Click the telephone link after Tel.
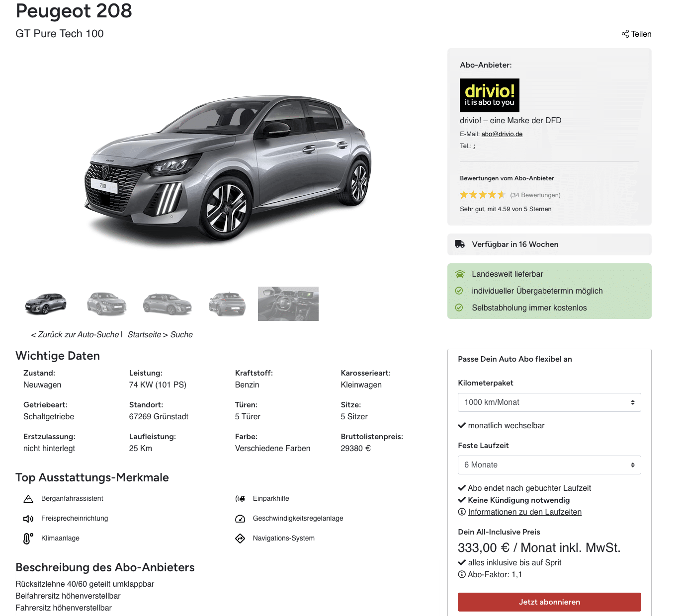Image resolution: width=682 pixels, height=616 pixels. [474, 146]
